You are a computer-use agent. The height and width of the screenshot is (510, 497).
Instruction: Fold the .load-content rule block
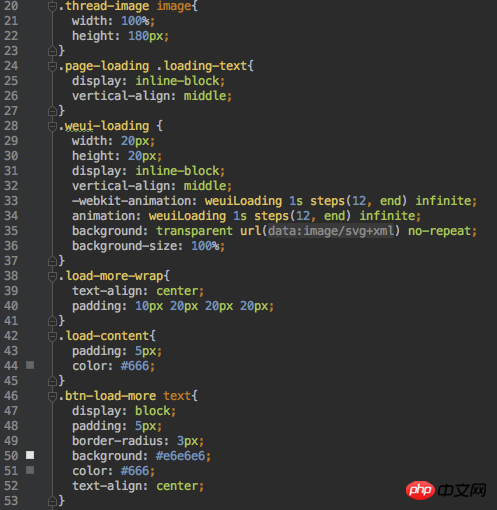(x=52, y=336)
